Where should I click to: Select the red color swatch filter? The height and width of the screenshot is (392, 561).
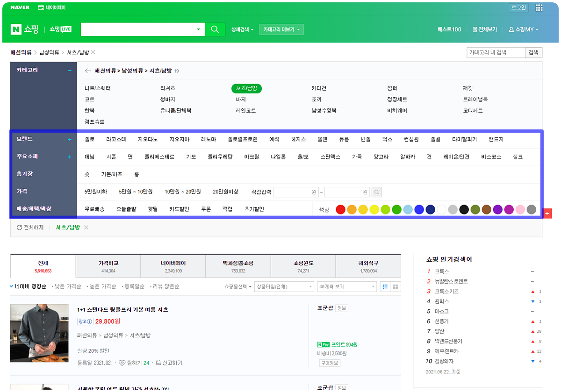tap(340, 209)
